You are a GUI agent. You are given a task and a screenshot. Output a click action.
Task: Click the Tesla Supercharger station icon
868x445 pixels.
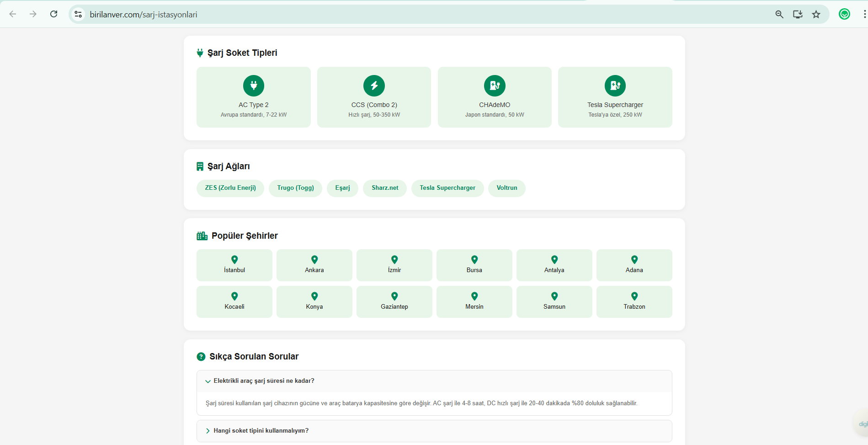click(615, 86)
